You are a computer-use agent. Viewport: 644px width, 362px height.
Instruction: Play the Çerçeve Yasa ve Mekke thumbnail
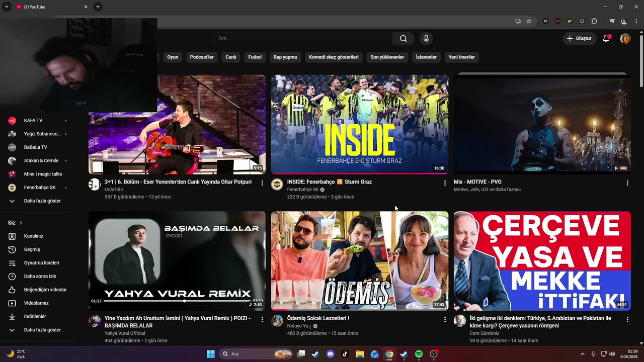click(542, 261)
